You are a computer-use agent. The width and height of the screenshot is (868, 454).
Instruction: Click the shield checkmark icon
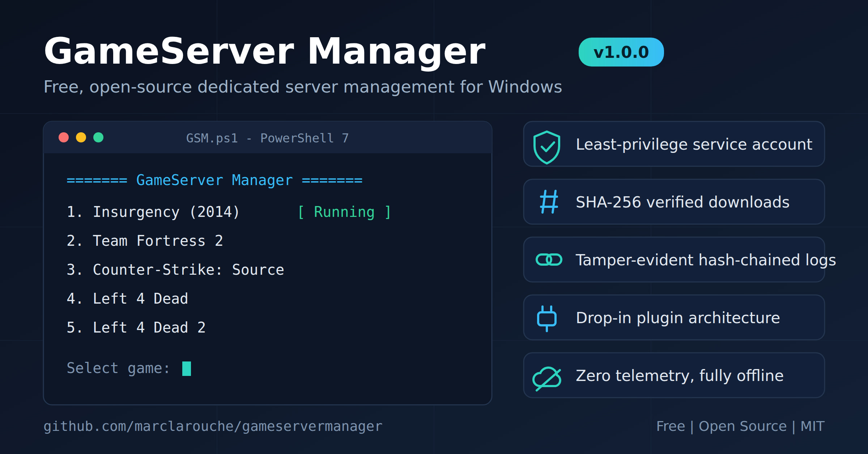(x=547, y=147)
